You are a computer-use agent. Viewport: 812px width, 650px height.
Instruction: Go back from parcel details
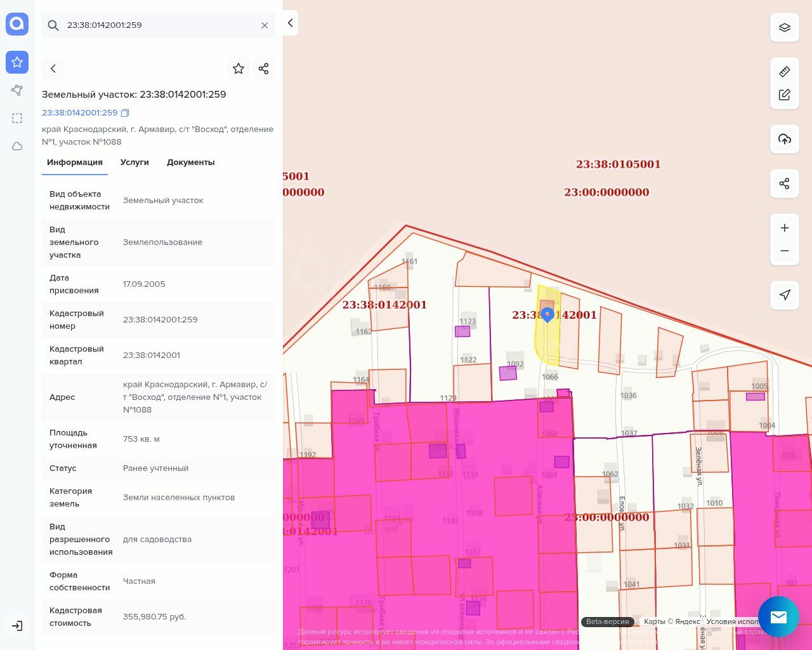[53, 69]
